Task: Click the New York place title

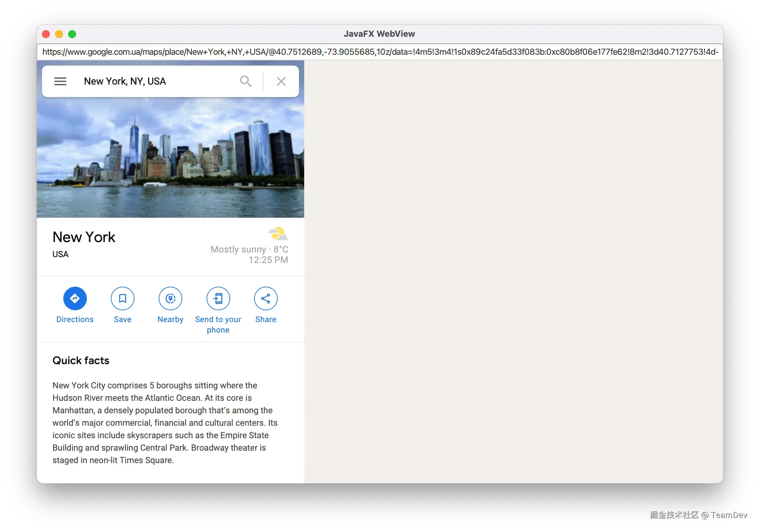Action: [84, 237]
